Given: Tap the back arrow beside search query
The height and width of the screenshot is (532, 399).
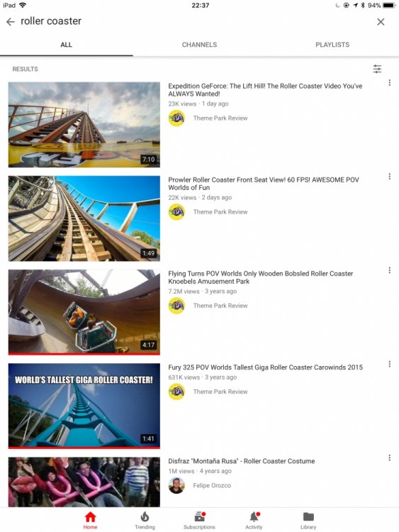Looking at the screenshot, I should (11, 22).
